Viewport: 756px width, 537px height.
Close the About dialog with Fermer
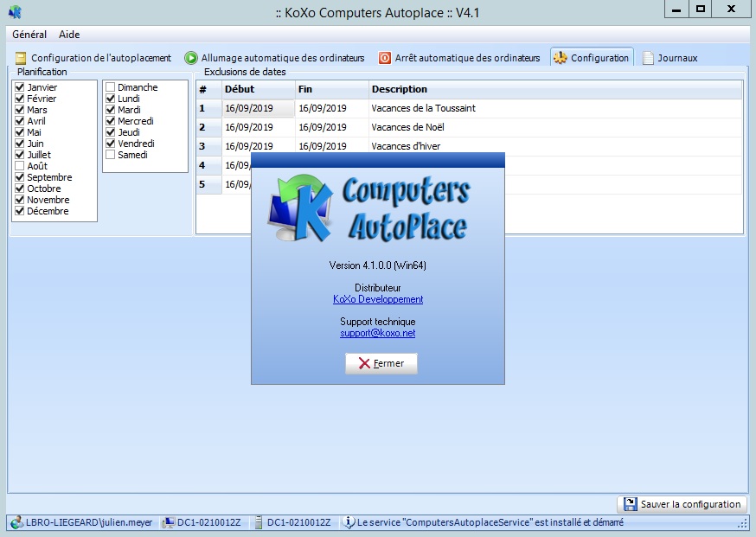381,363
